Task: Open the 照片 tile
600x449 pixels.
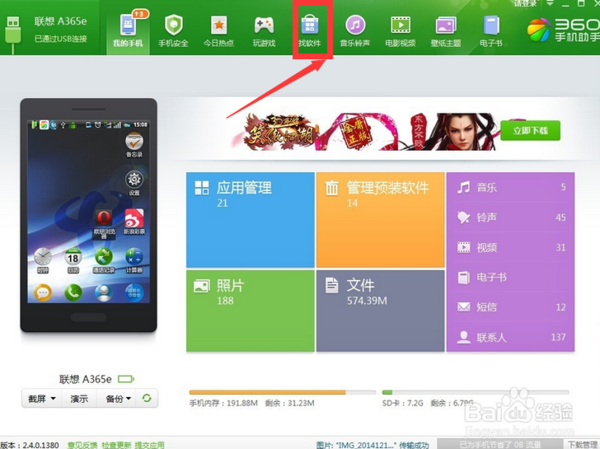Action: 250,310
